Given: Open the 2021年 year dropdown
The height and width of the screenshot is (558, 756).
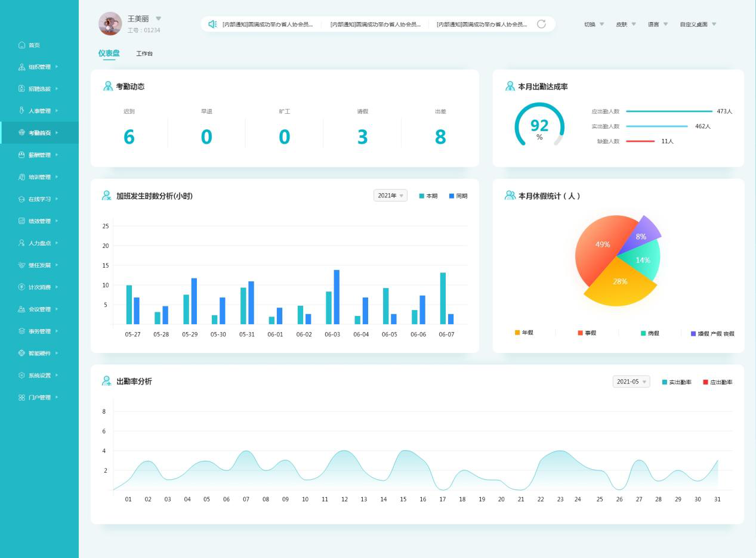Looking at the screenshot, I should [x=390, y=196].
